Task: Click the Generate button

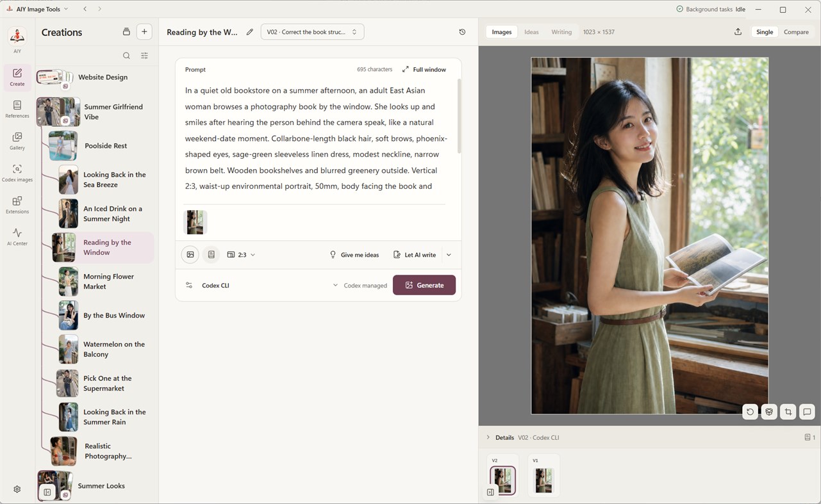Action: (424, 286)
